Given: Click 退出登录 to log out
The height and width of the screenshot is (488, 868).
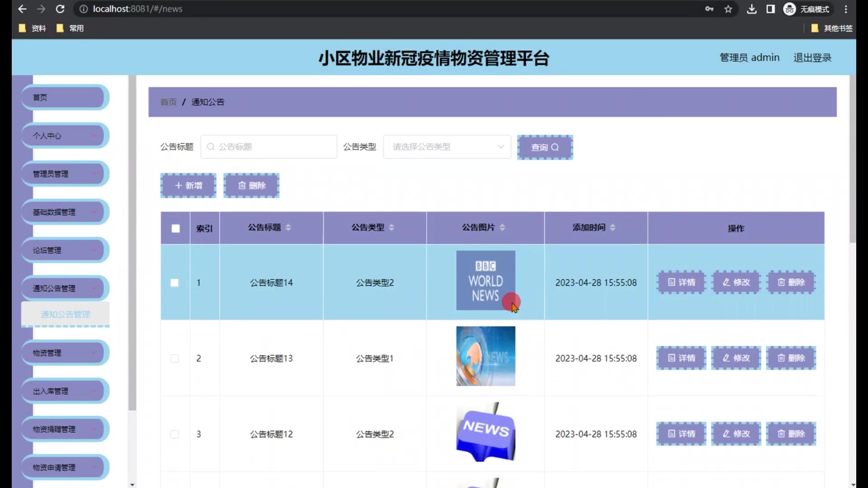Looking at the screenshot, I should coord(812,58).
